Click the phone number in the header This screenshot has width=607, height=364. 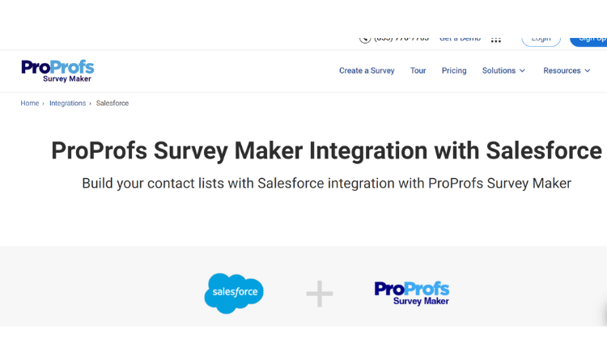click(x=401, y=39)
